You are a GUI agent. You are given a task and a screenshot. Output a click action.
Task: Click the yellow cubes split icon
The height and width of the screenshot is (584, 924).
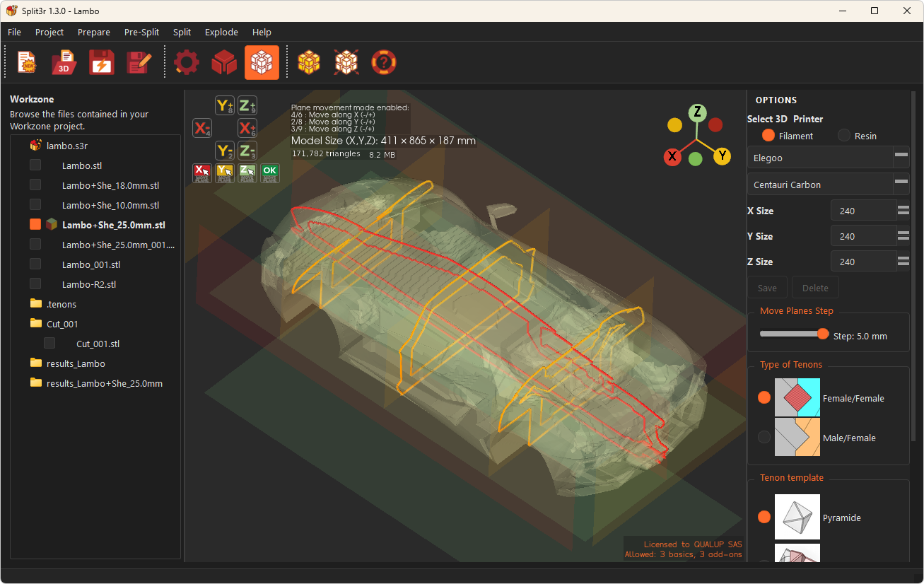(x=309, y=63)
